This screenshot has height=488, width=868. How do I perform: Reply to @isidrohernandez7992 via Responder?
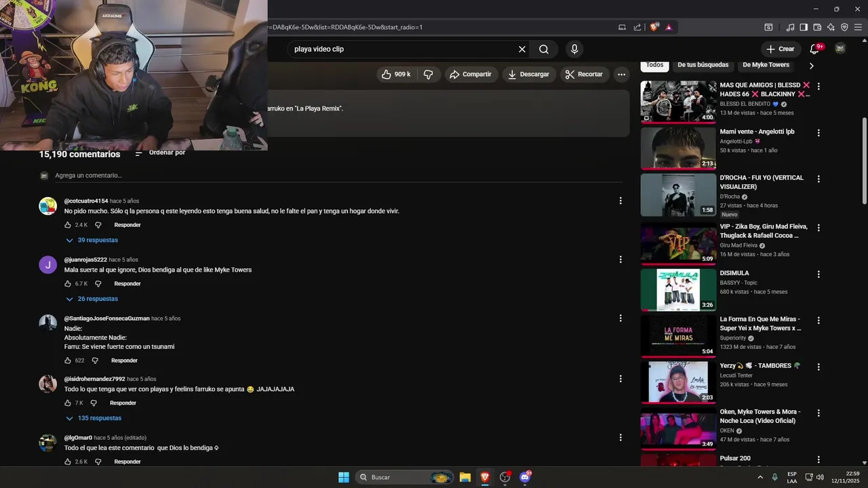click(x=123, y=403)
